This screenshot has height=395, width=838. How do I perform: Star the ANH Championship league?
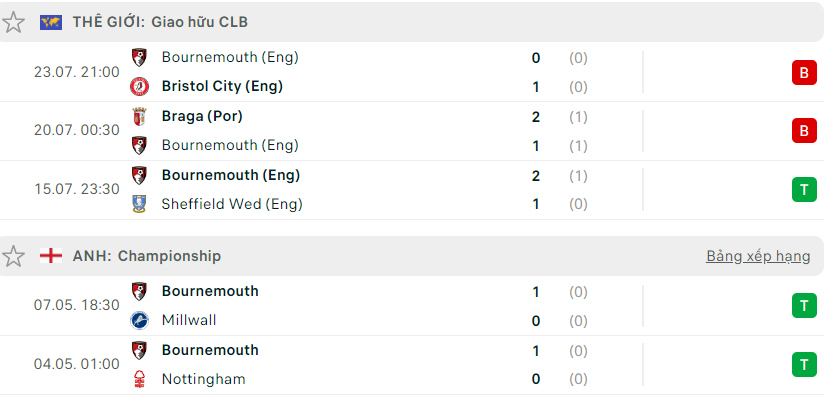pos(13,257)
